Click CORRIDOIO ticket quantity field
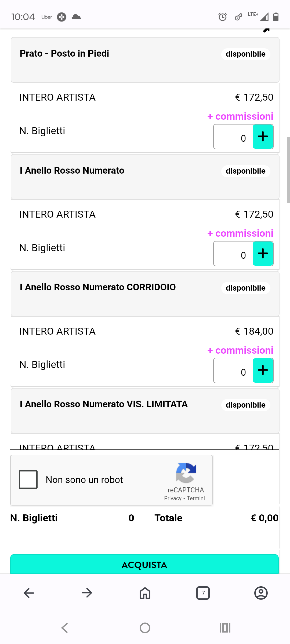290x644 pixels. click(x=233, y=371)
